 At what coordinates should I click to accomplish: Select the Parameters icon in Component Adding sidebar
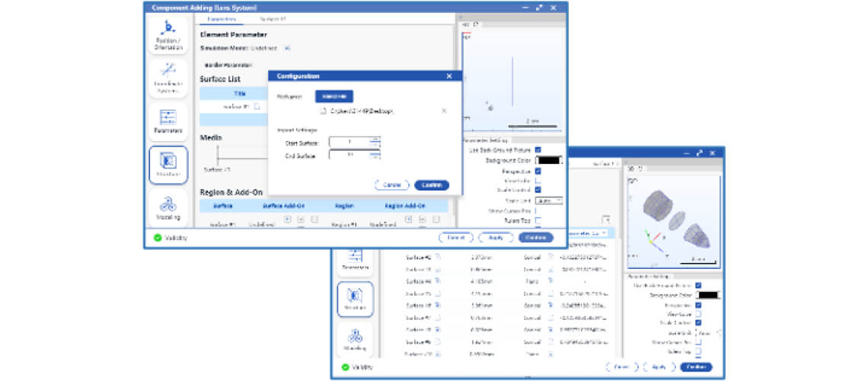(168, 120)
